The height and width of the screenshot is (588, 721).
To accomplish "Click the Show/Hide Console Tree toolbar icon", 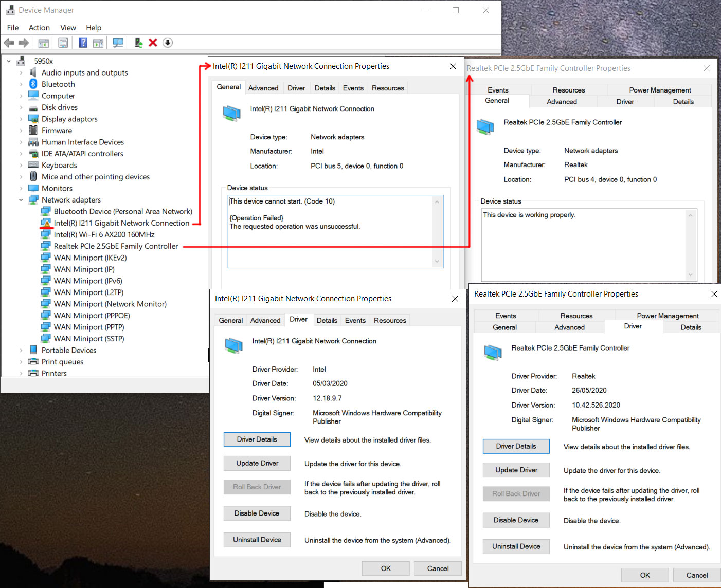I will pos(44,43).
